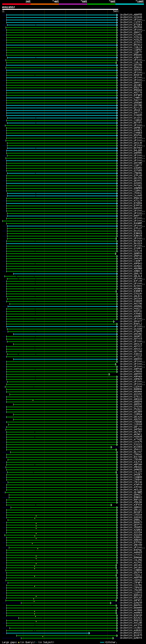The width and height of the screenshot is (146, 644).
Task: Click the red 20% identity legend bar
Action: click(x=16, y=4)
